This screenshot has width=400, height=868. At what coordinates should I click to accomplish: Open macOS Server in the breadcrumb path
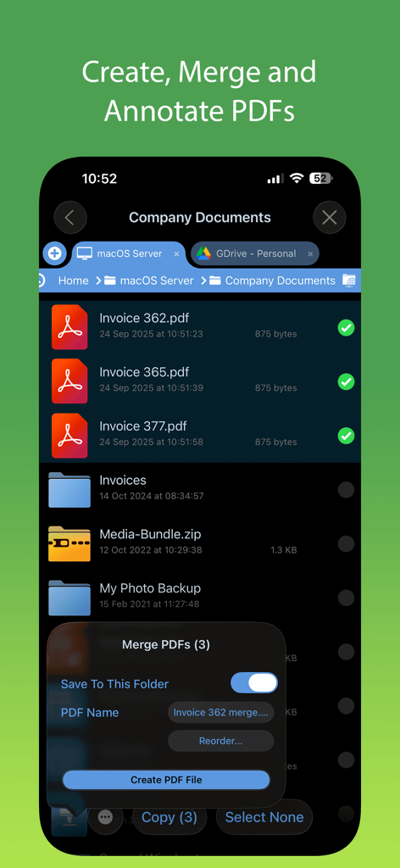click(157, 281)
